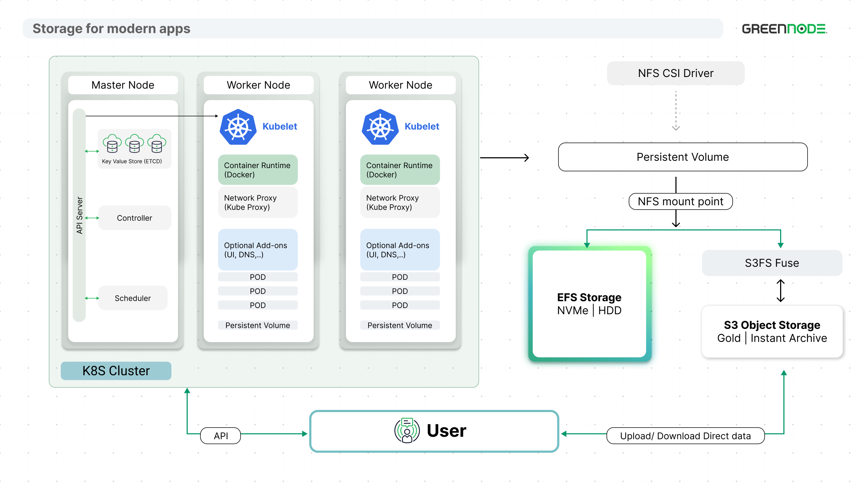The width and height of the screenshot is (868, 488).
Task: Click the S3FS Fuse box
Action: [x=772, y=263]
